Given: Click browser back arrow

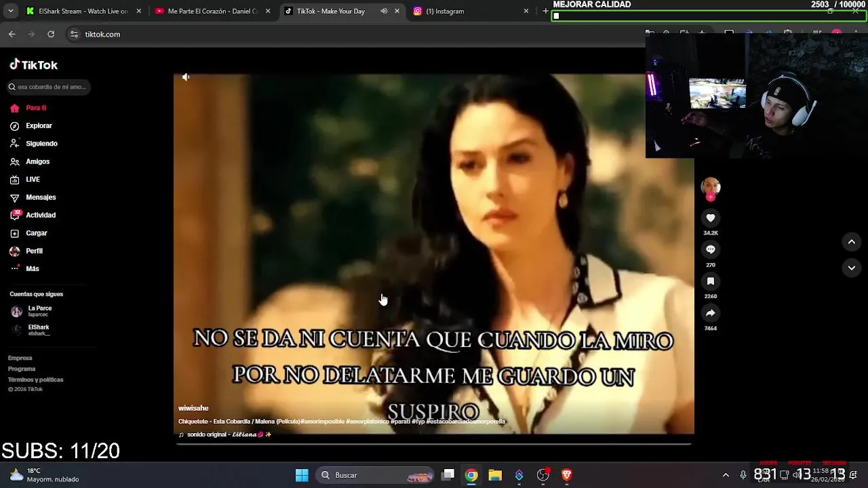Looking at the screenshot, I should tap(12, 34).
